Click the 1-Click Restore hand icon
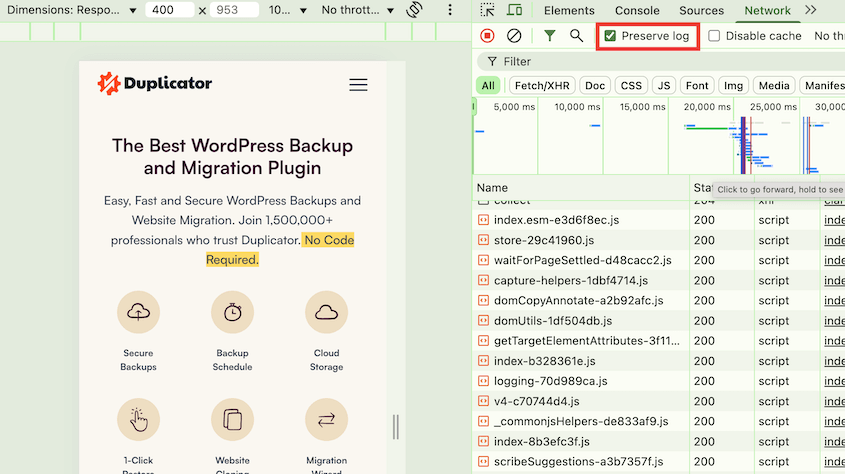The width and height of the screenshot is (845, 474). pyautogui.click(x=138, y=420)
